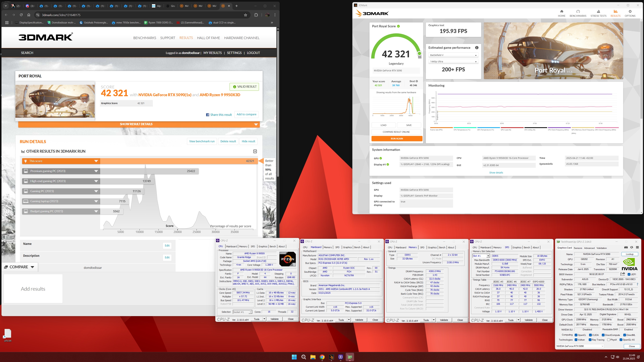Switch to Validation tab in GPU-Z

tap(602, 248)
